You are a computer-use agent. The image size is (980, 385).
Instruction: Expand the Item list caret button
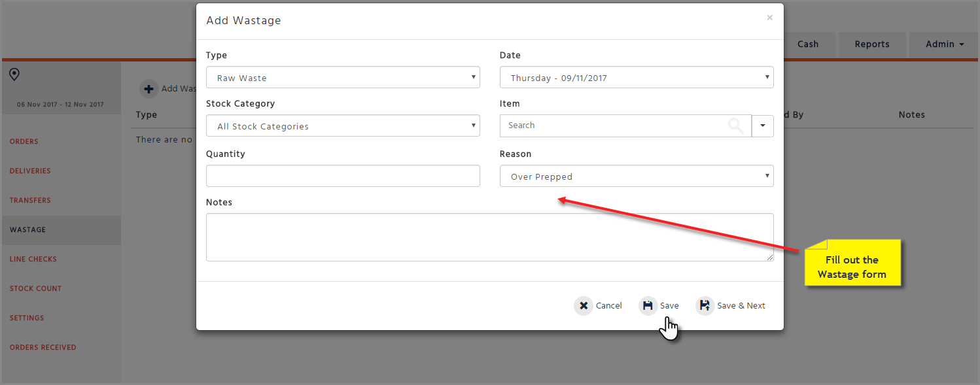(x=763, y=126)
